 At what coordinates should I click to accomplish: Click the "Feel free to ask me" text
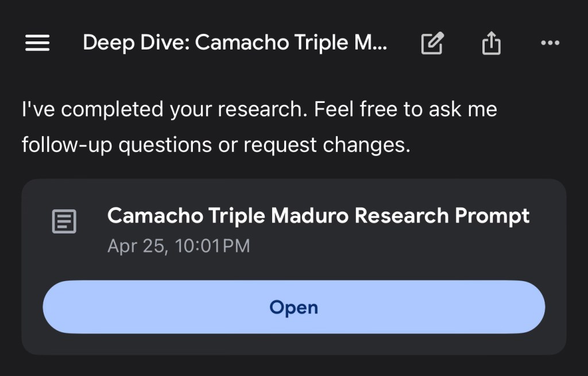(x=405, y=109)
